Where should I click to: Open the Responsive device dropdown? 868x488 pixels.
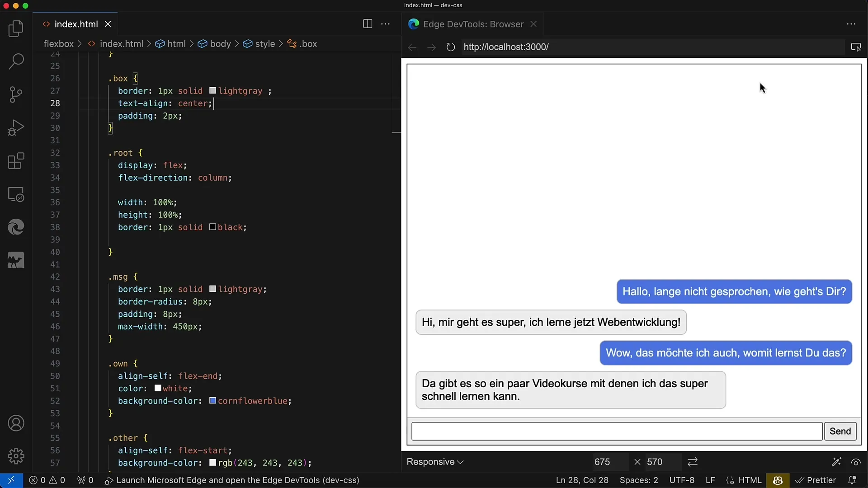point(435,462)
